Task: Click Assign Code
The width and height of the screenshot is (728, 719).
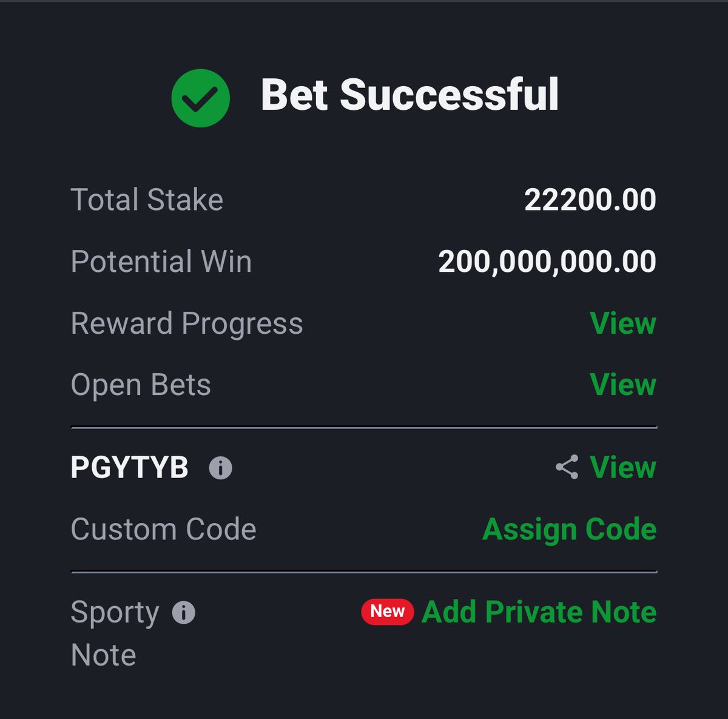Action: [569, 529]
